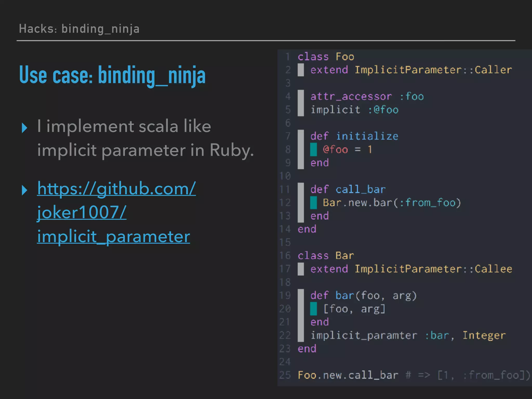Click the teal indent marker before [foo, arg]

[x=314, y=309]
